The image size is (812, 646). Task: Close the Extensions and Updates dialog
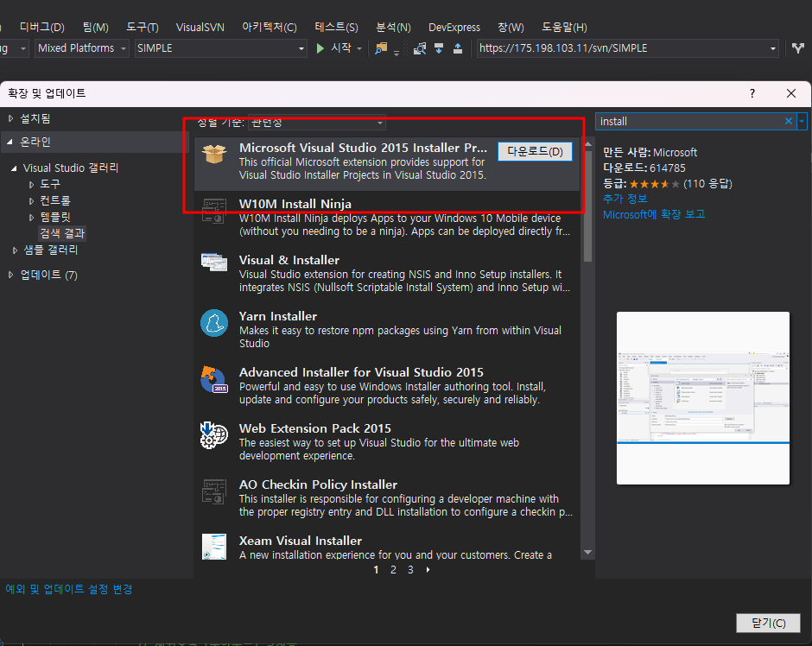(x=790, y=93)
